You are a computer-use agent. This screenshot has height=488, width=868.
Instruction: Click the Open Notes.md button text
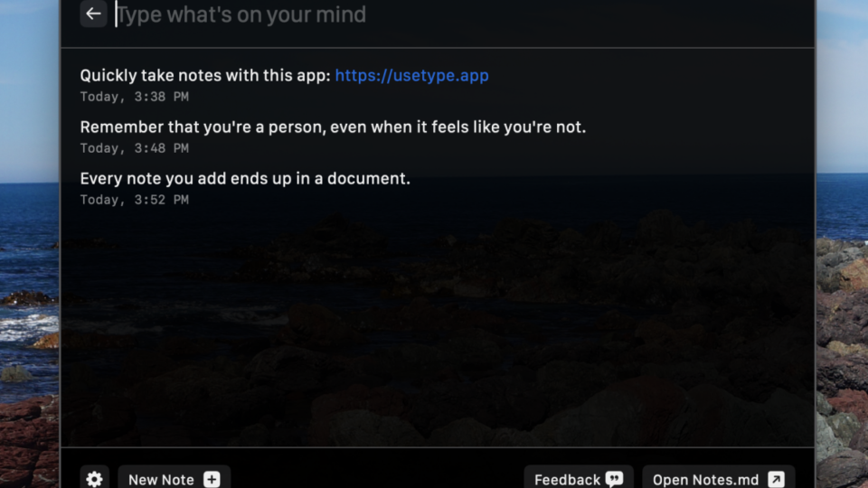[x=706, y=480]
